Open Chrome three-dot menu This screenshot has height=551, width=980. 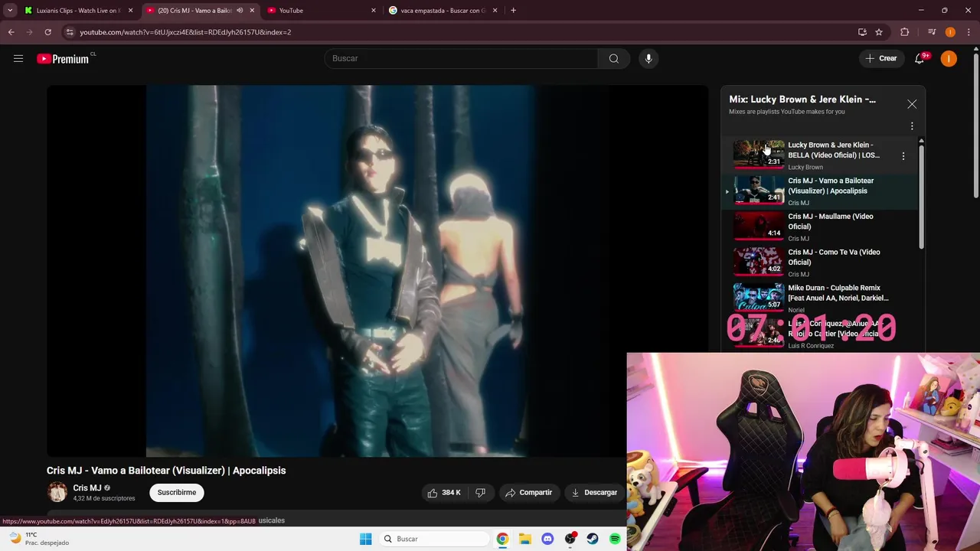pyautogui.click(x=969, y=32)
